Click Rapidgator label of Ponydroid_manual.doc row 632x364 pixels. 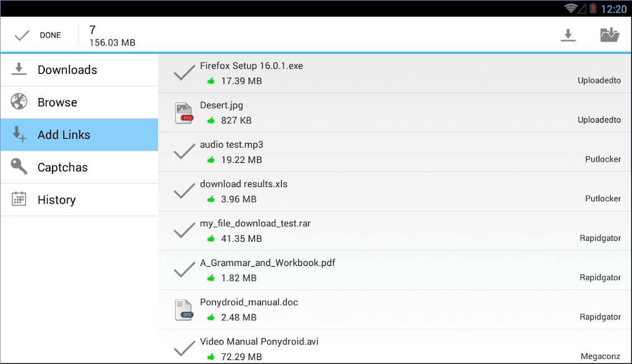pyautogui.click(x=600, y=318)
